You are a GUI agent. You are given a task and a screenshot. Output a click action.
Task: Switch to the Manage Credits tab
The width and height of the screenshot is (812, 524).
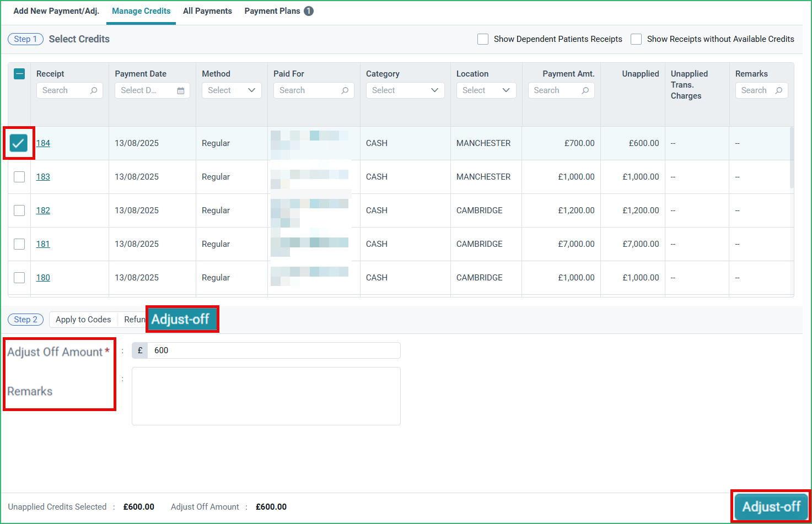[x=141, y=11]
